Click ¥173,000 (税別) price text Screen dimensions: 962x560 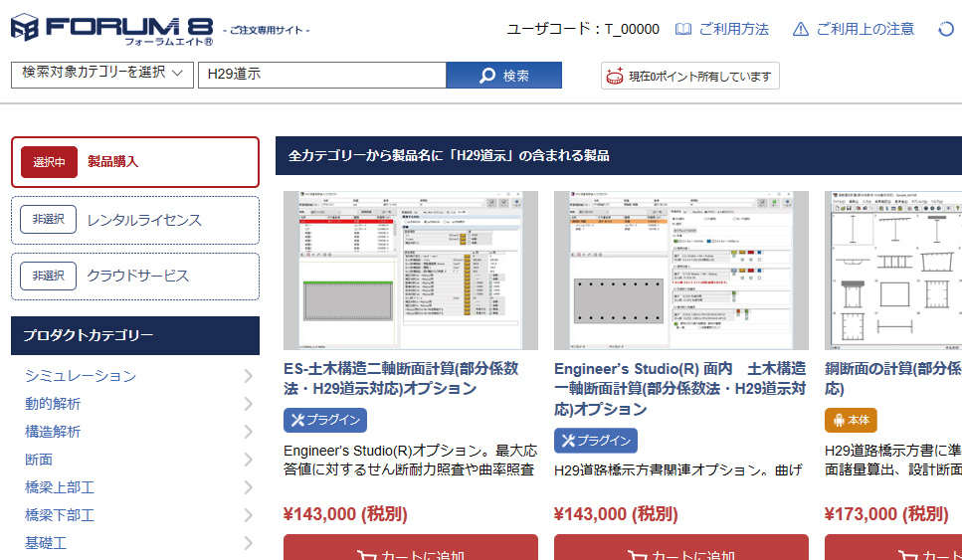(x=886, y=514)
